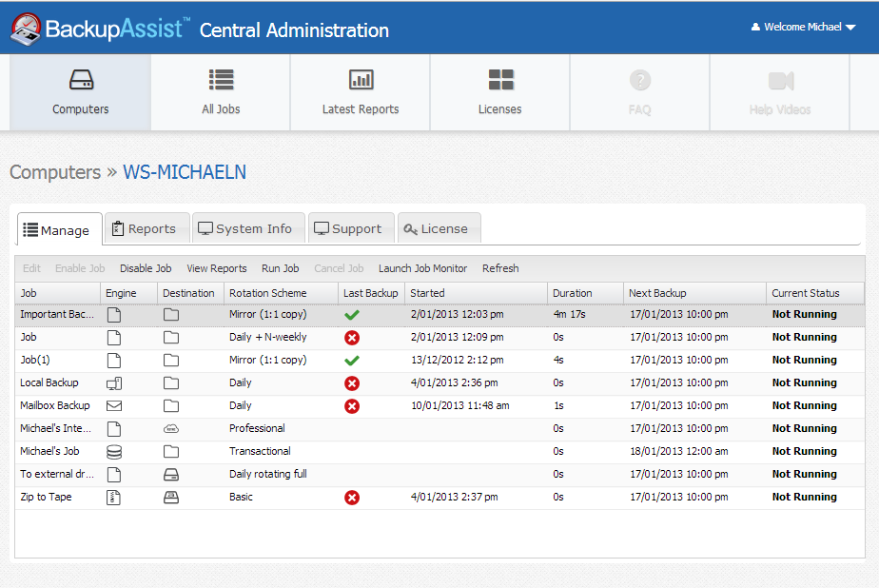Refresh the jobs list
879x588 pixels.
point(500,268)
